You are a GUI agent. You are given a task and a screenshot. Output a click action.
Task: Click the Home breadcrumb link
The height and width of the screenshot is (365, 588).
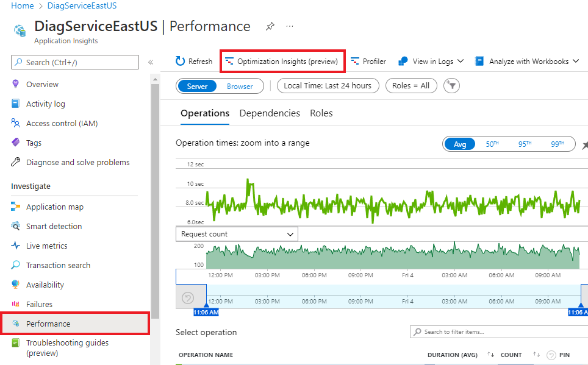[x=22, y=5]
